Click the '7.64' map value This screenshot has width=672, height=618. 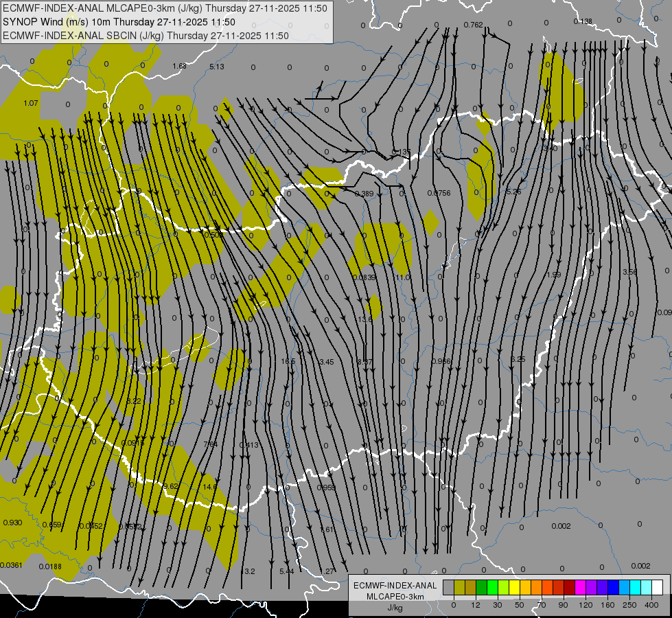click(x=211, y=444)
